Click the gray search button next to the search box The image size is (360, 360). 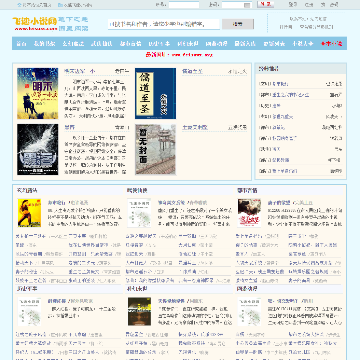pos(238,24)
